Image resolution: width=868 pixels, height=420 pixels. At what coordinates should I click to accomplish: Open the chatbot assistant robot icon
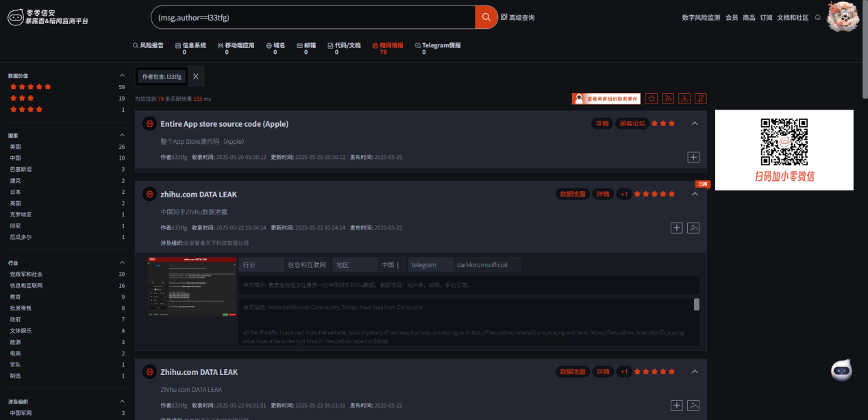pos(841,370)
